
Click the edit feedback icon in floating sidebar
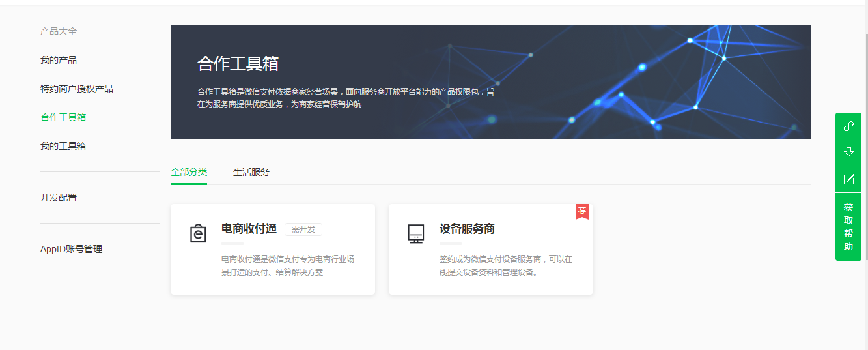[x=848, y=179]
